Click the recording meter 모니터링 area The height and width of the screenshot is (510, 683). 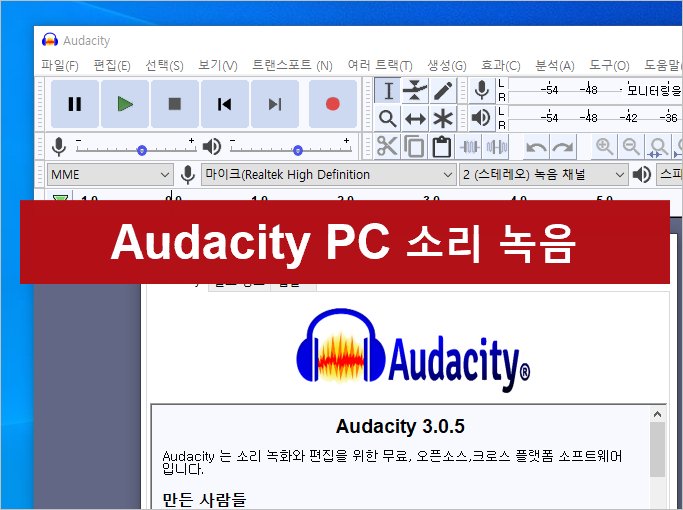[x=595, y=90]
